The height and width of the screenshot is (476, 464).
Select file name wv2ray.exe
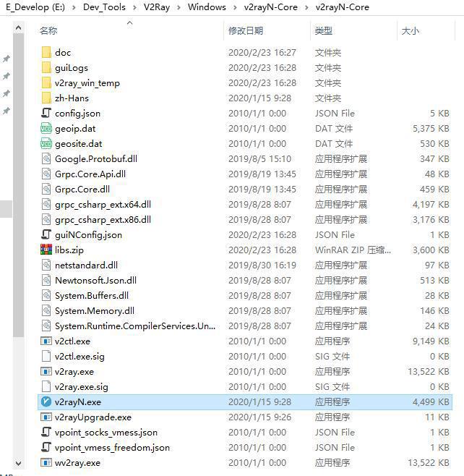point(77,463)
